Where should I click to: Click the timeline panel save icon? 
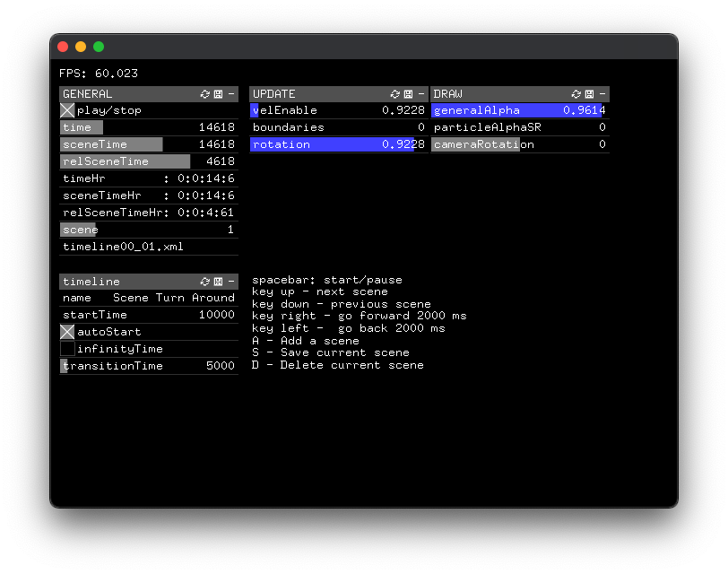[x=218, y=282]
